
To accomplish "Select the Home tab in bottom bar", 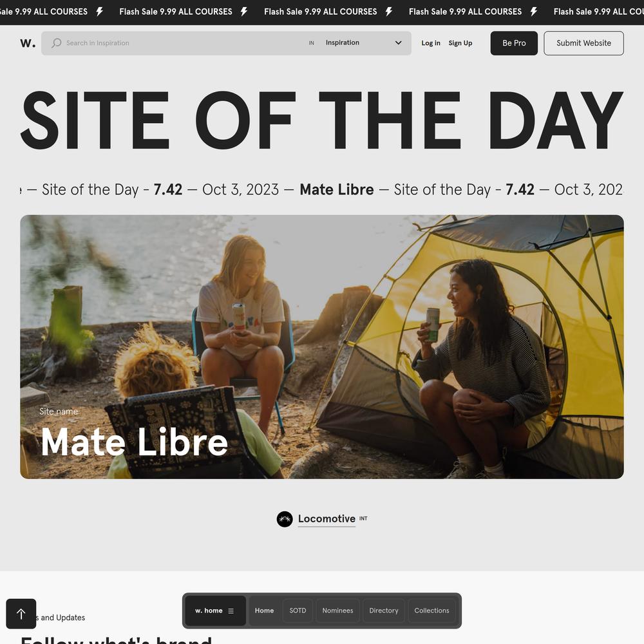I will pos(264,611).
